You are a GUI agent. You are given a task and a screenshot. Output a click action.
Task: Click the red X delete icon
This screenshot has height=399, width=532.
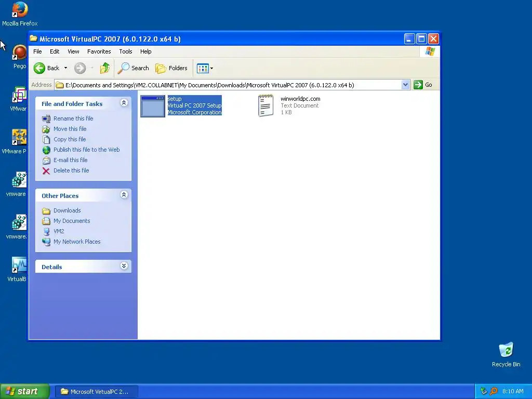click(46, 170)
